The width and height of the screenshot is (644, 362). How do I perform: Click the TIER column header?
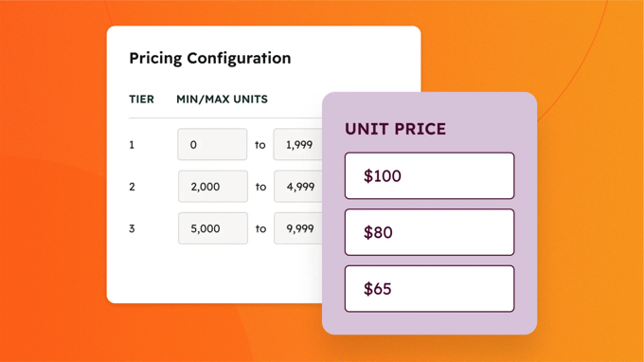[x=141, y=99]
